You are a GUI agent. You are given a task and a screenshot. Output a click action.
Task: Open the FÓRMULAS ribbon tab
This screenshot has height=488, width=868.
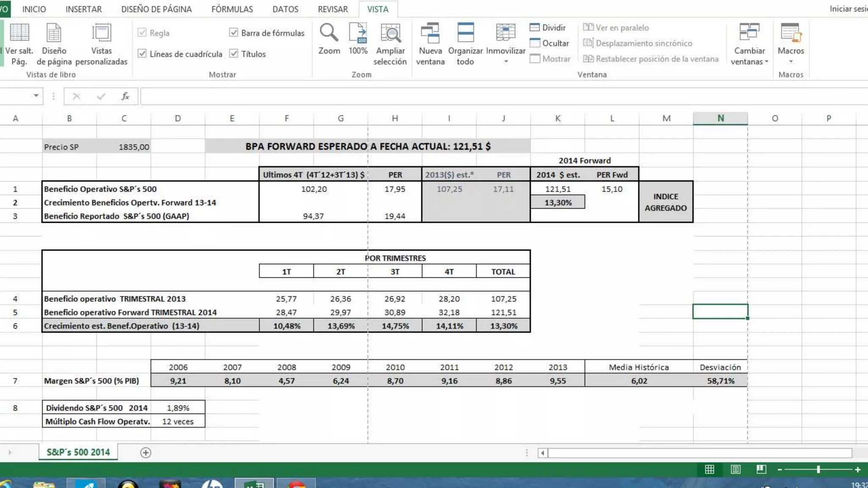(x=232, y=9)
